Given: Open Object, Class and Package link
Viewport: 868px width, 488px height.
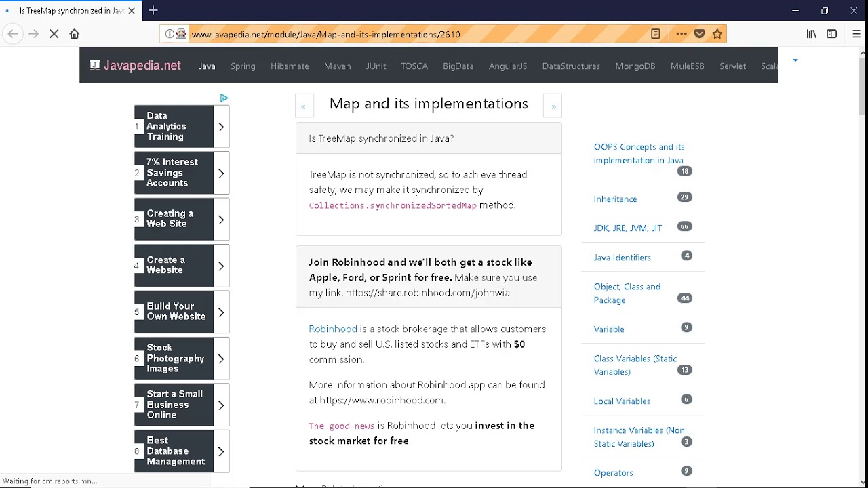Looking at the screenshot, I should [627, 293].
